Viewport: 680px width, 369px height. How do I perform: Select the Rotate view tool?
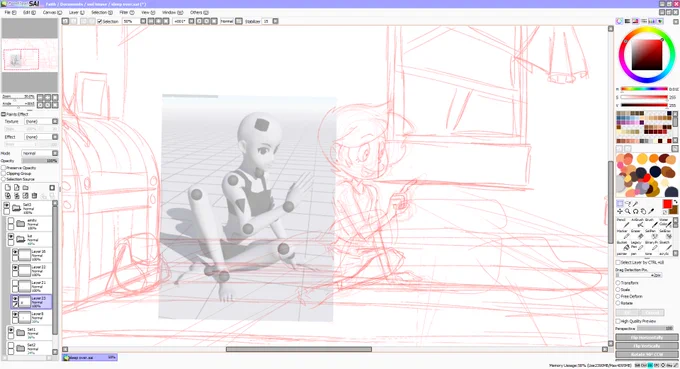pyautogui.click(x=635, y=211)
